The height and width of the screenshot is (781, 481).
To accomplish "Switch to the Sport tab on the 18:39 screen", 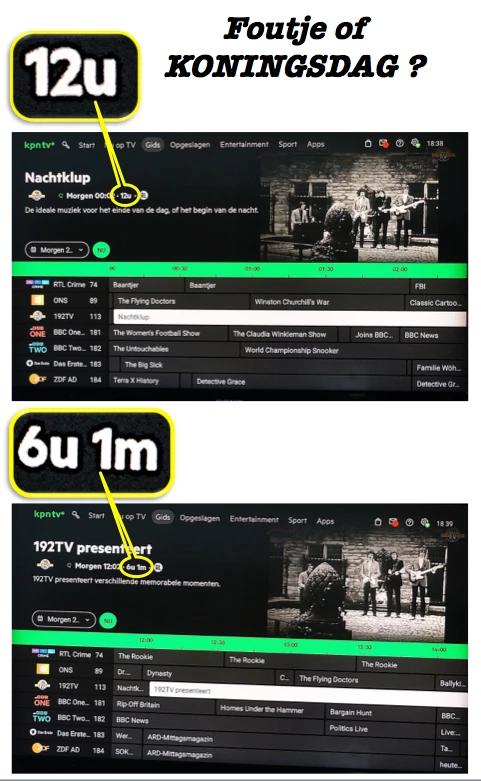I will [297, 521].
